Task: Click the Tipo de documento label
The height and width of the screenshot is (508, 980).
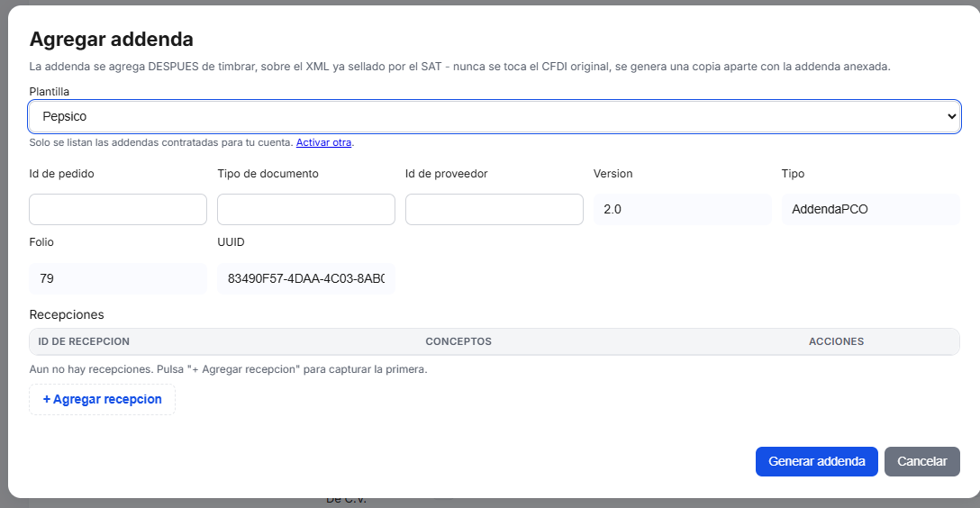Action: coord(268,174)
